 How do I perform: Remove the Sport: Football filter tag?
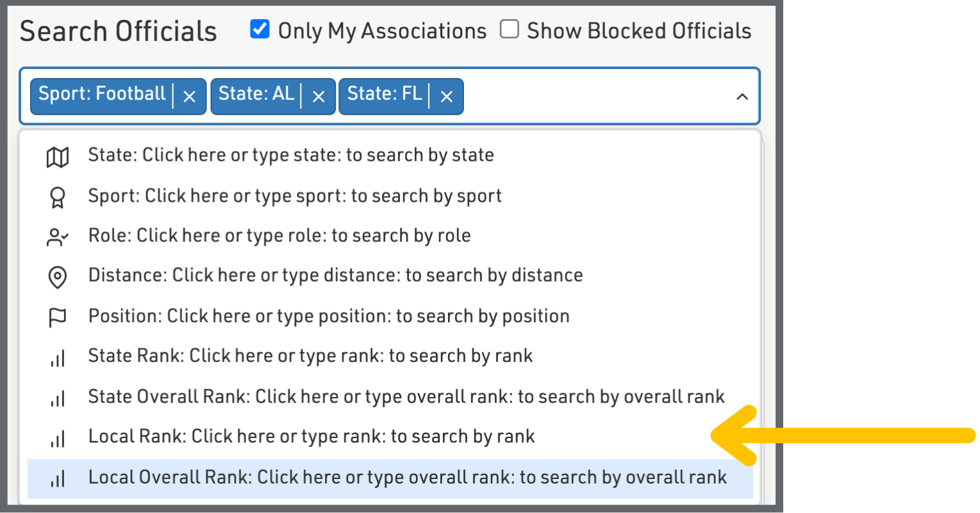pos(189,97)
